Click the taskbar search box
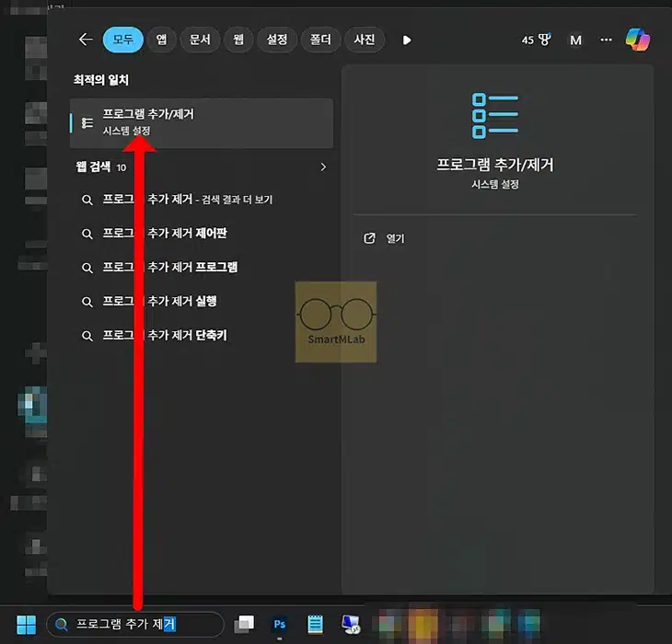The height and width of the screenshot is (644, 672). click(x=135, y=625)
